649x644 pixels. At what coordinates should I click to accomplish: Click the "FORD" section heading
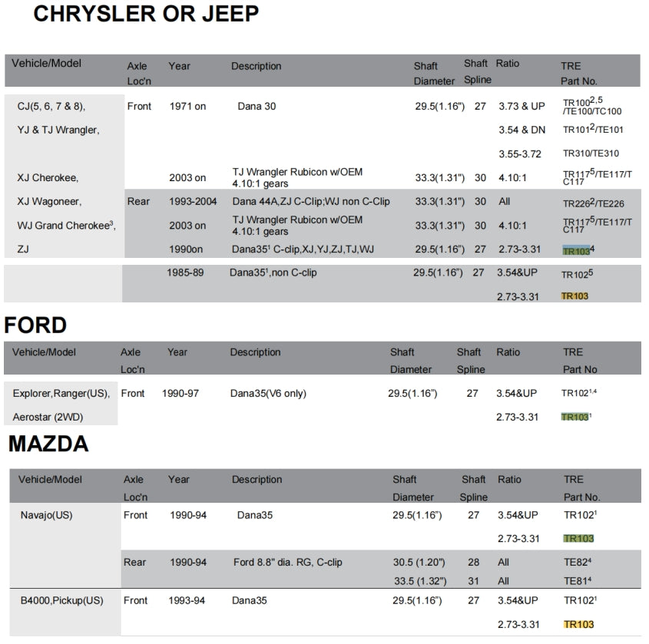tap(35, 325)
